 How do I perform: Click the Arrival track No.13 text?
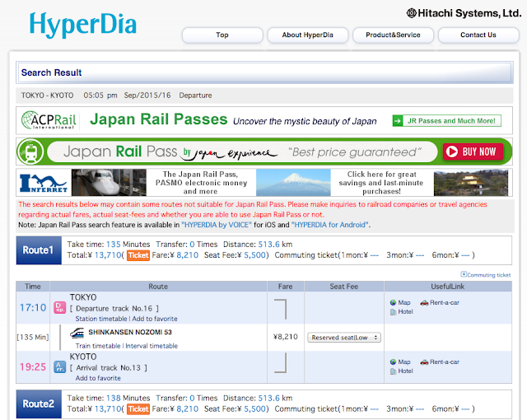pos(109,368)
